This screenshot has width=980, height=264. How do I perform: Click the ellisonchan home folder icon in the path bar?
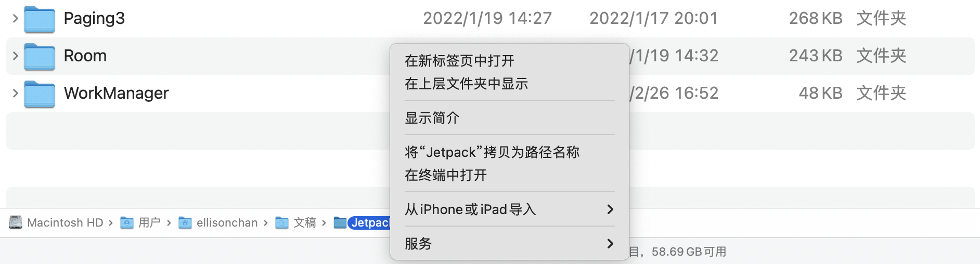pos(185,223)
